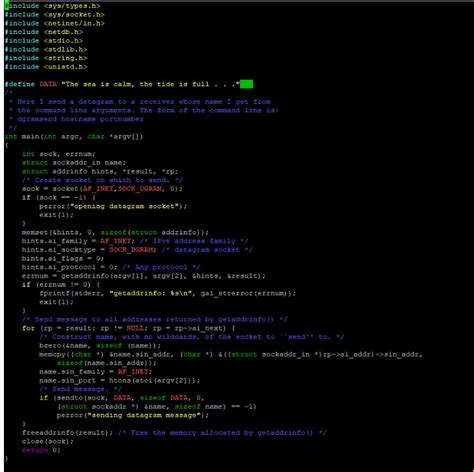Viewport: 474px width, 472px height.
Task: Click the 'return 0;' line
Action: coord(41,450)
